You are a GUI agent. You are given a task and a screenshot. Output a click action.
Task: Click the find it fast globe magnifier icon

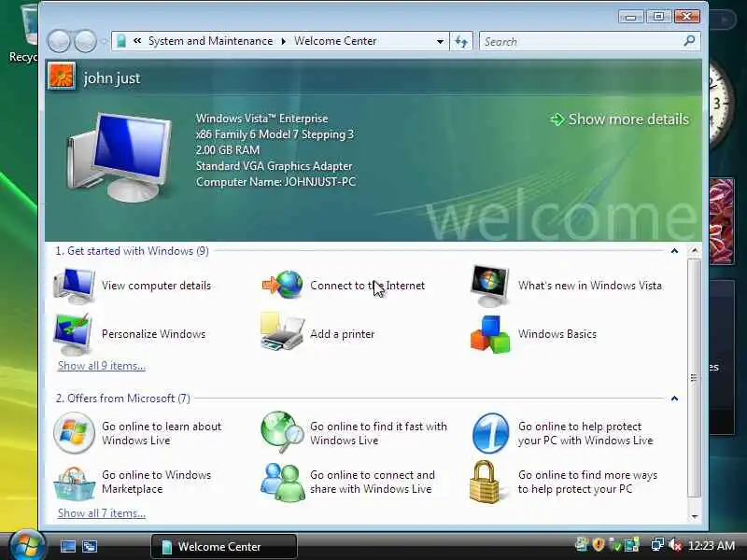point(282,432)
